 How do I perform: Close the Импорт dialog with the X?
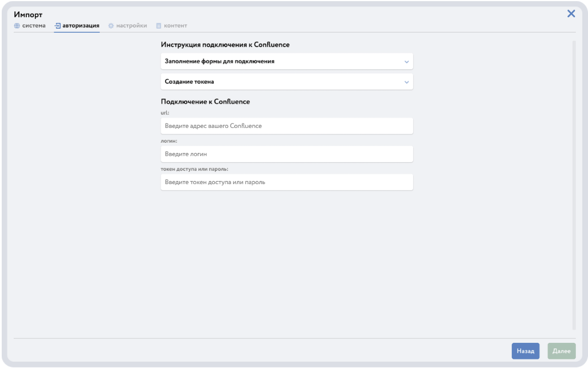(571, 14)
